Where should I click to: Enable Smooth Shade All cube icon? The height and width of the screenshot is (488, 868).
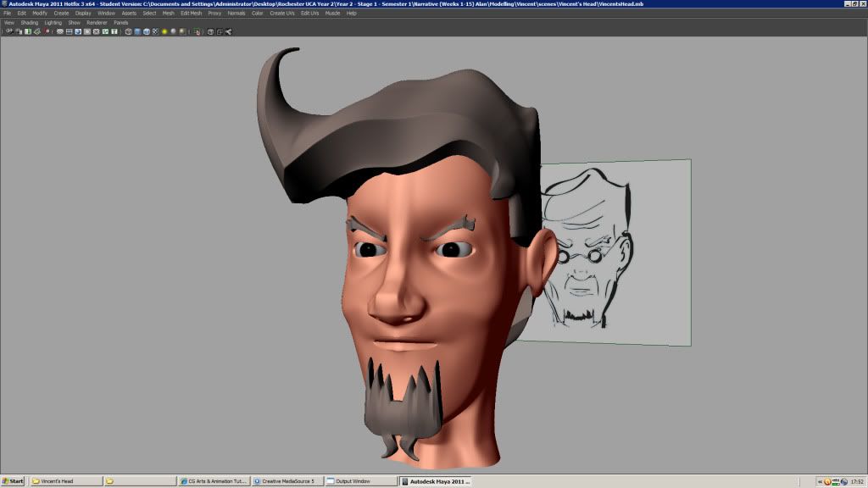click(137, 31)
